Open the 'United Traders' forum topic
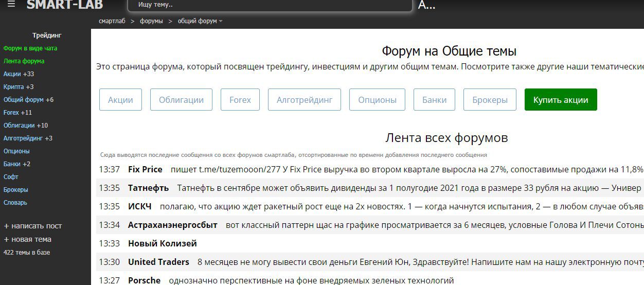644x285 pixels. point(158,262)
